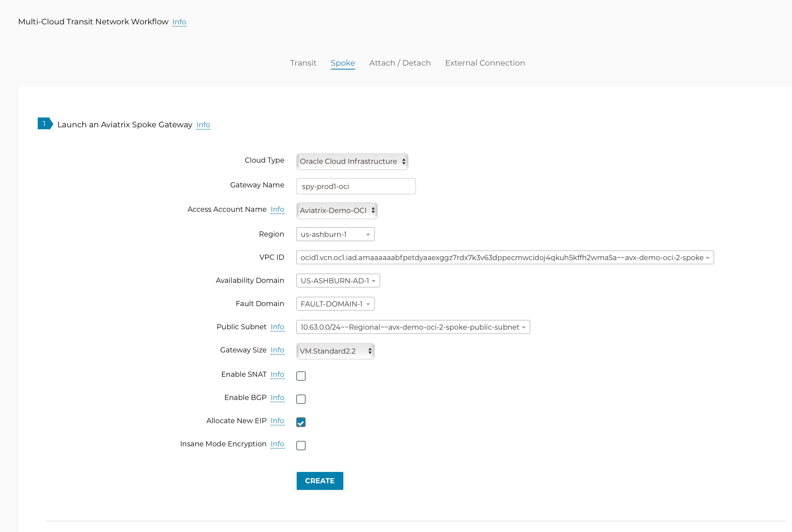The height and width of the screenshot is (532, 792).
Task: Open Fault Domain dropdown
Action: [x=335, y=304]
